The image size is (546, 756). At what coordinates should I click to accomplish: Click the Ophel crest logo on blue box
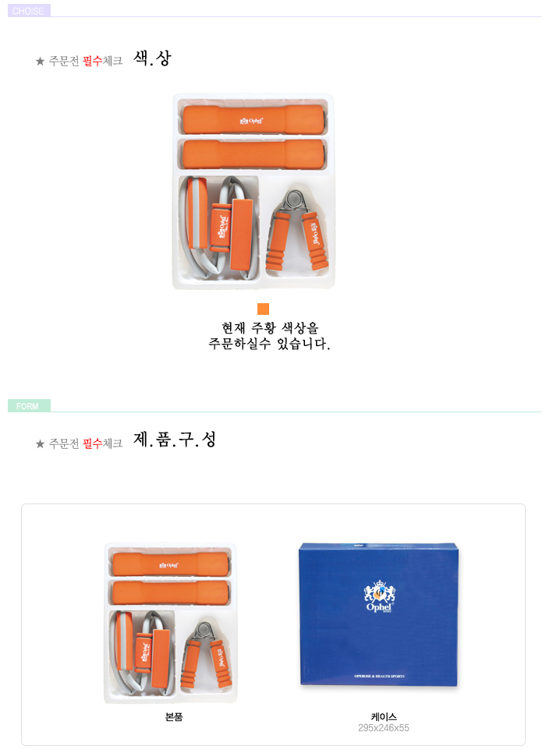(x=379, y=596)
